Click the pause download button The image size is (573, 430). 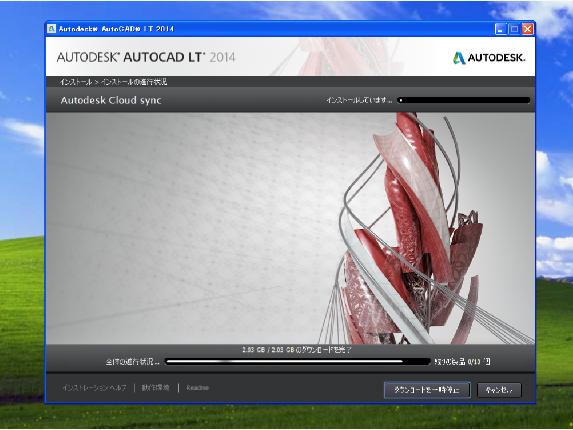click(427, 390)
